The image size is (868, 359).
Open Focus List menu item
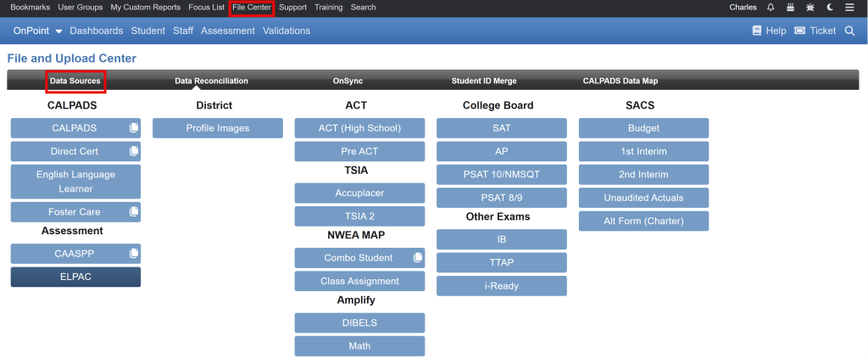(x=207, y=7)
